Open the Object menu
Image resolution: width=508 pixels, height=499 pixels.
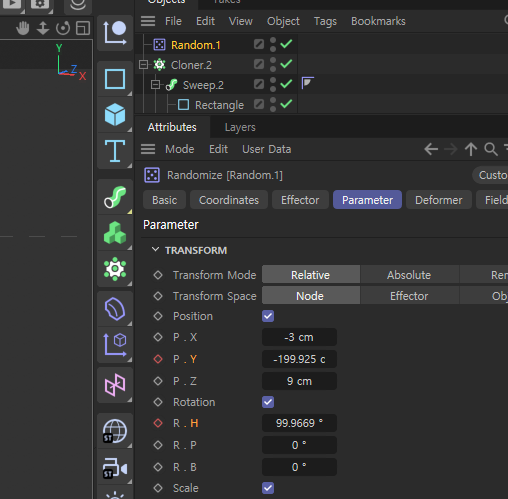[x=283, y=21]
